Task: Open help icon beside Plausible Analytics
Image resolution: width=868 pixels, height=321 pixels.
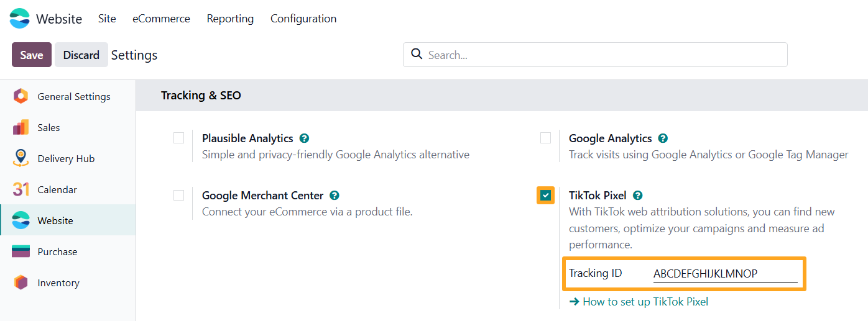Action: click(304, 138)
